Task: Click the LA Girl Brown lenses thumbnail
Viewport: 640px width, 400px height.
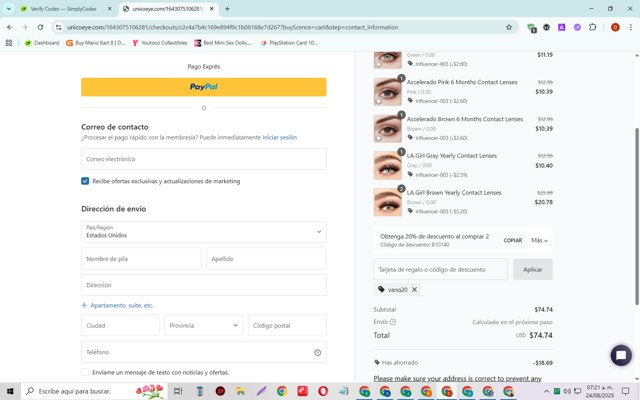Action: (x=387, y=202)
